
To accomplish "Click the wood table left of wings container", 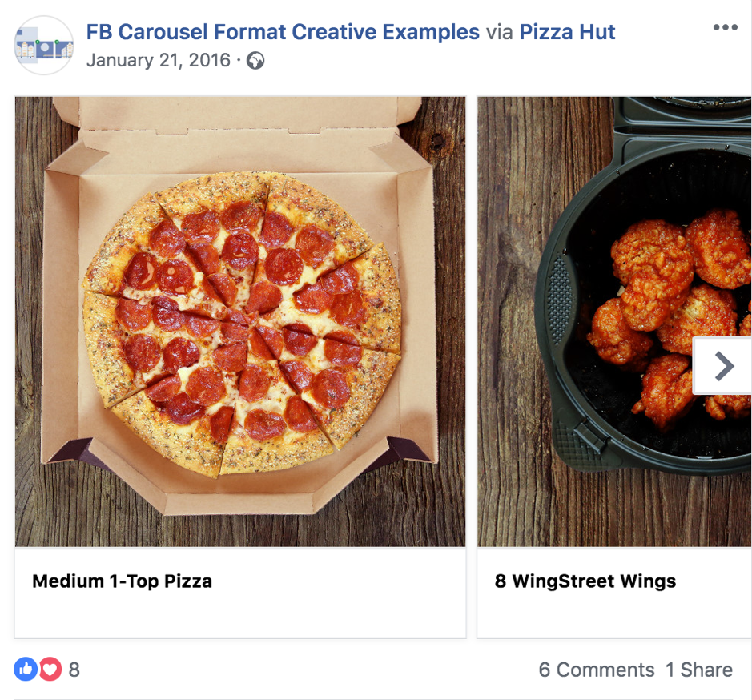I will click(505, 320).
